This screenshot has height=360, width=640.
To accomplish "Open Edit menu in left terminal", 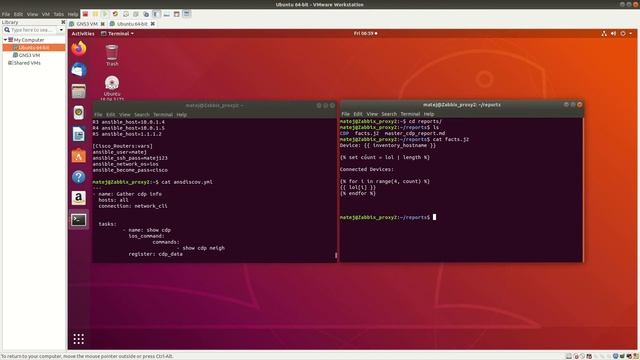I will point(111,115).
